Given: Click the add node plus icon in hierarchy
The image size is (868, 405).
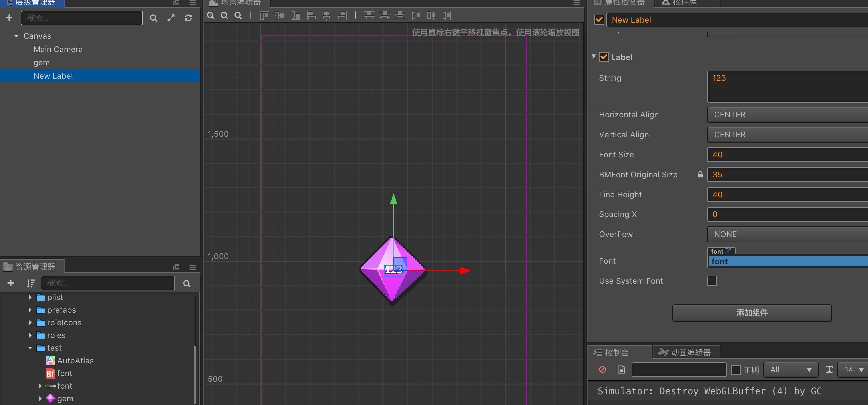Looking at the screenshot, I should pos(9,18).
